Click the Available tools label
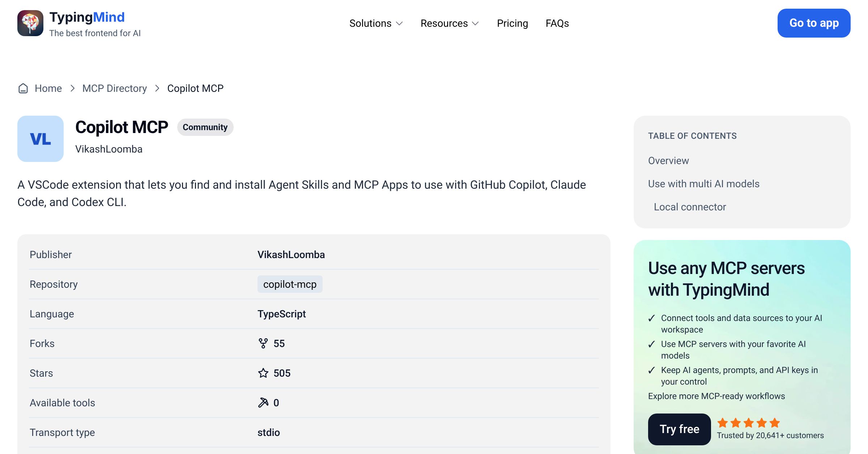Screen dimensions: 868x454 click(x=62, y=403)
